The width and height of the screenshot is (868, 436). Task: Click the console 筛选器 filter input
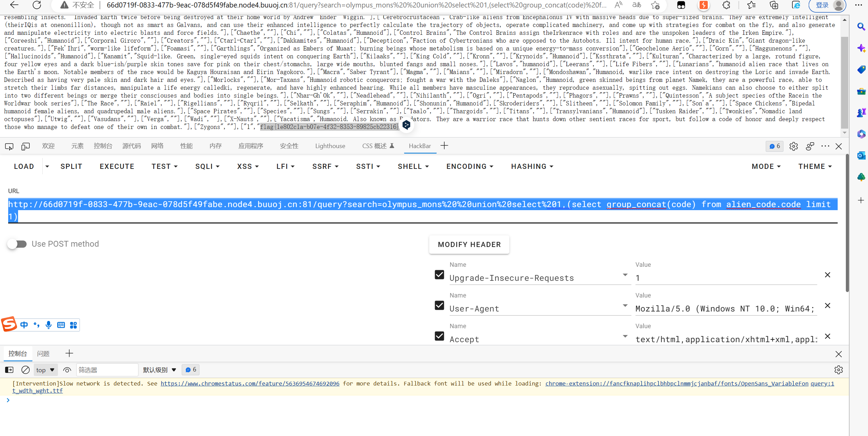click(107, 370)
